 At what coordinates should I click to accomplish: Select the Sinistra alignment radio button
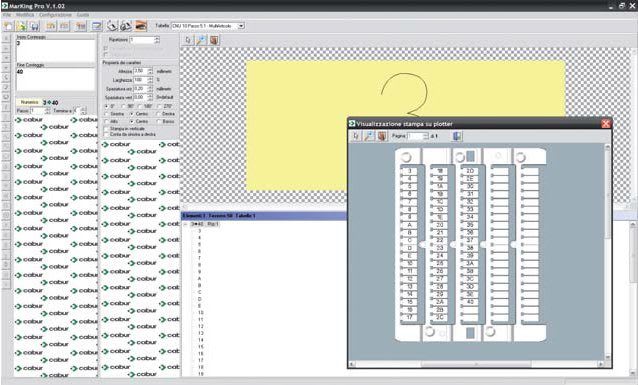coord(107,114)
